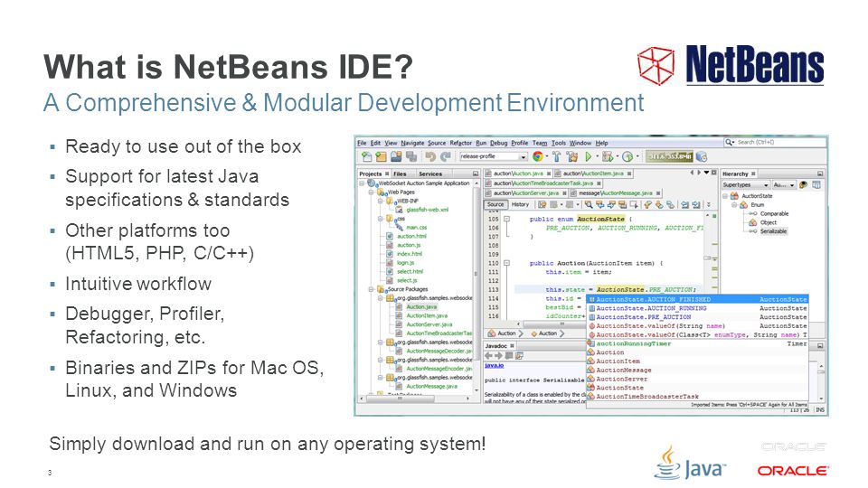
Task: Click the Javadoc Back arrow icon
Action: pos(488,356)
